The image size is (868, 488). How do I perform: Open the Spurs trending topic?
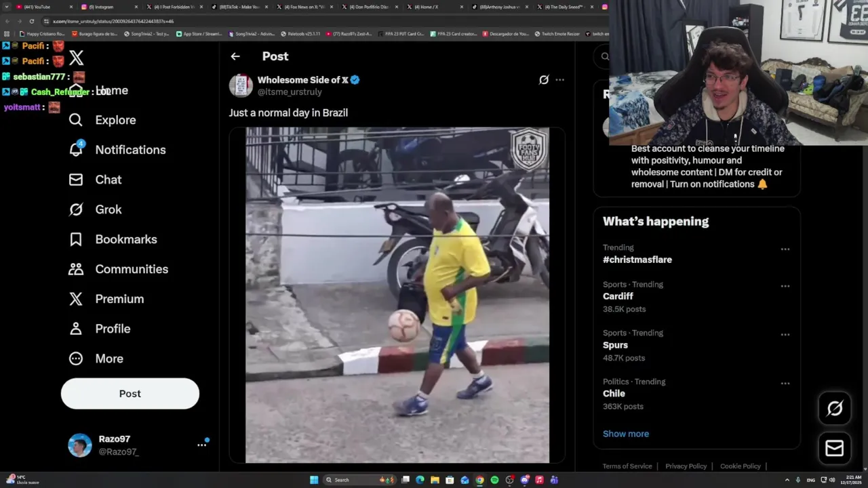pyautogui.click(x=615, y=345)
